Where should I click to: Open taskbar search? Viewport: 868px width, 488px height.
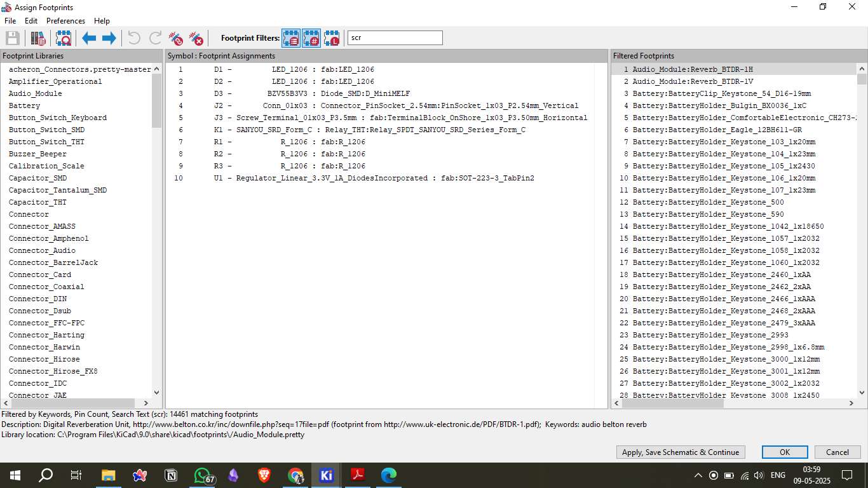point(46,475)
